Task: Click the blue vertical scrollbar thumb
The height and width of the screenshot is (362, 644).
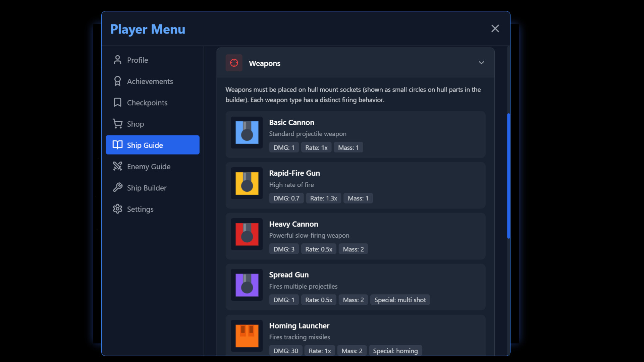Action: click(x=508, y=176)
